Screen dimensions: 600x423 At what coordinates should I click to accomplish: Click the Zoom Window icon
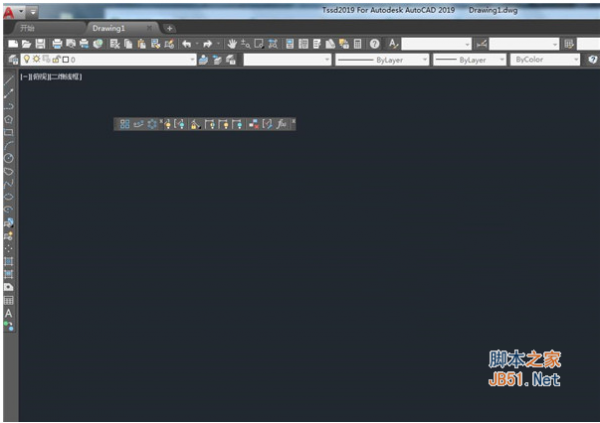point(259,44)
